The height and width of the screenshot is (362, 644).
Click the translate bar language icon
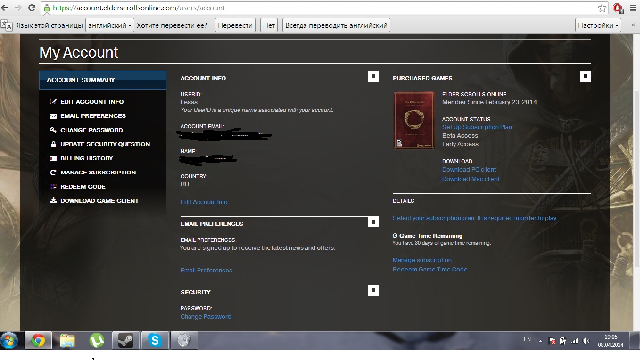point(7,25)
